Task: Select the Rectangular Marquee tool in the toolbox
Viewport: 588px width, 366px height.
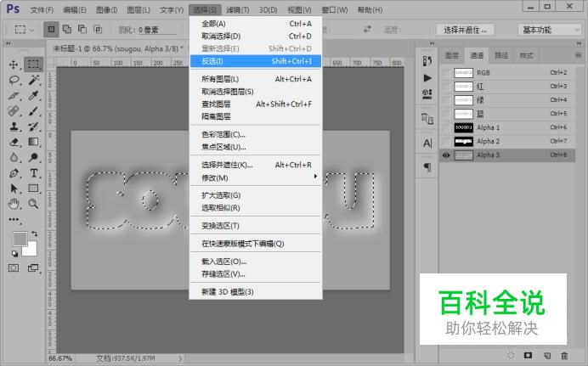Action: click(x=33, y=64)
